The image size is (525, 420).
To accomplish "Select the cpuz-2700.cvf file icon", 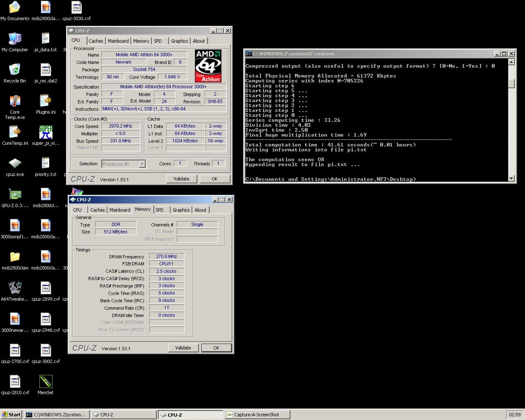I will coord(15,354).
